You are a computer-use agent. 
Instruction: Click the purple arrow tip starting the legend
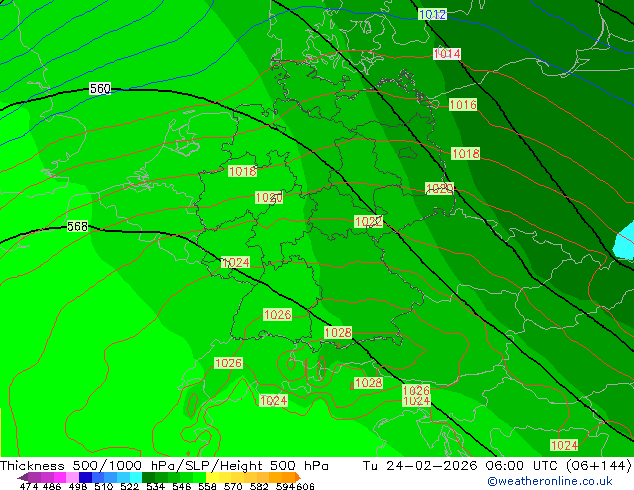[x=23, y=477]
